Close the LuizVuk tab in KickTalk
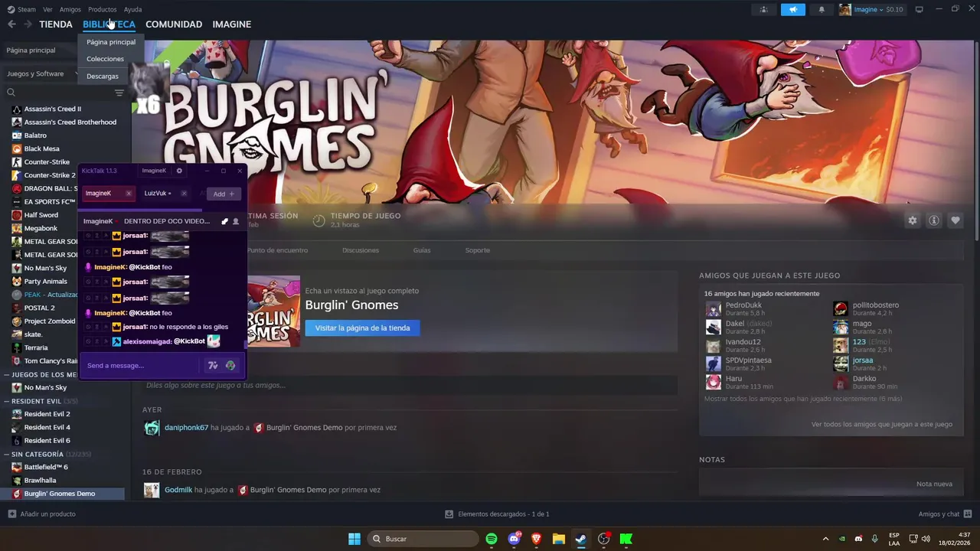 (x=184, y=194)
